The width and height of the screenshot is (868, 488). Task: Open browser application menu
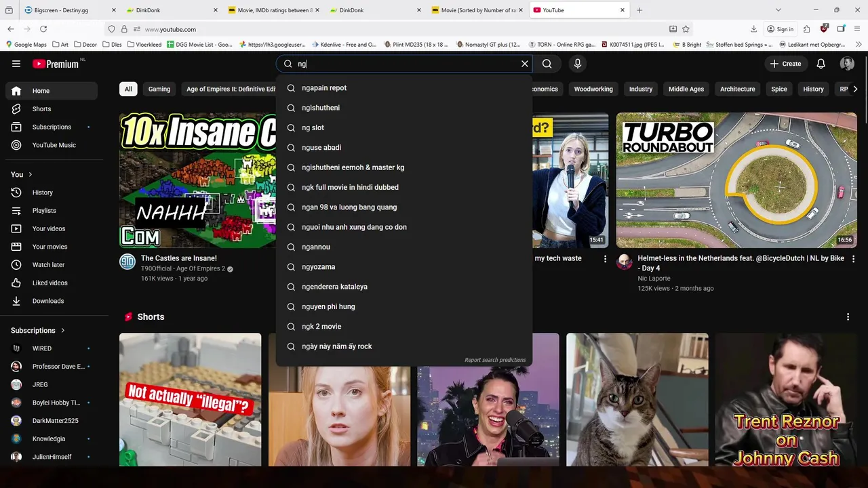[858, 29]
